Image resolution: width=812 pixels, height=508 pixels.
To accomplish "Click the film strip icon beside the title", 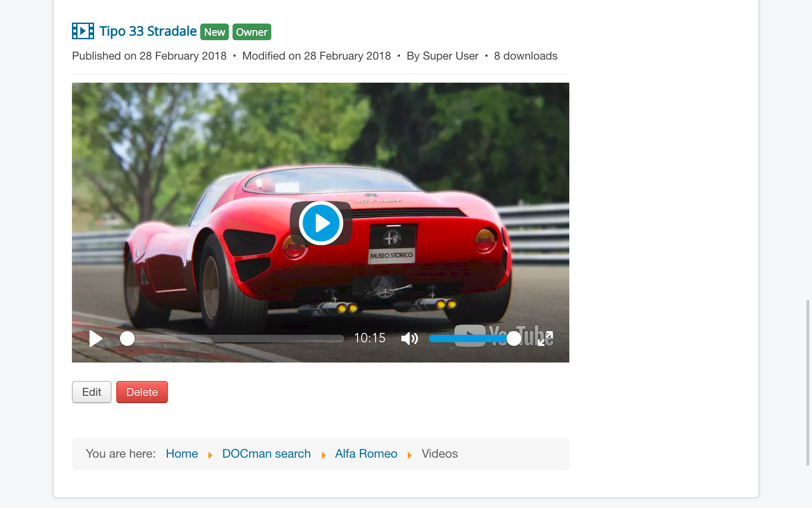I will [x=83, y=31].
